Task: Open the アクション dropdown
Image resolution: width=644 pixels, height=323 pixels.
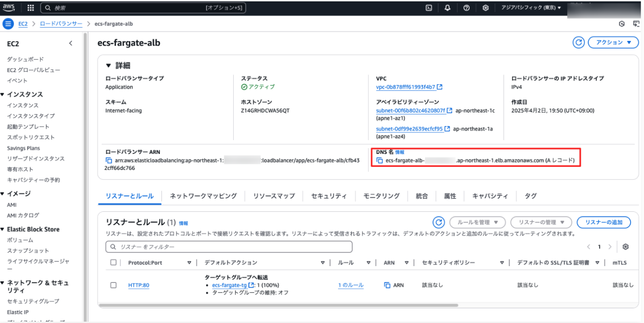Action: click(613, 42)
